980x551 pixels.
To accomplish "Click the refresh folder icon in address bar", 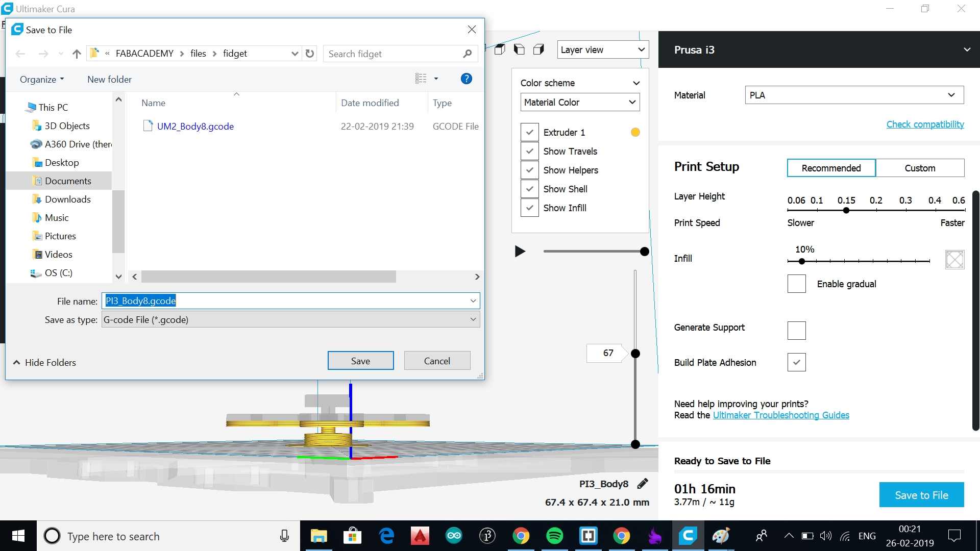I will (310, 54).
